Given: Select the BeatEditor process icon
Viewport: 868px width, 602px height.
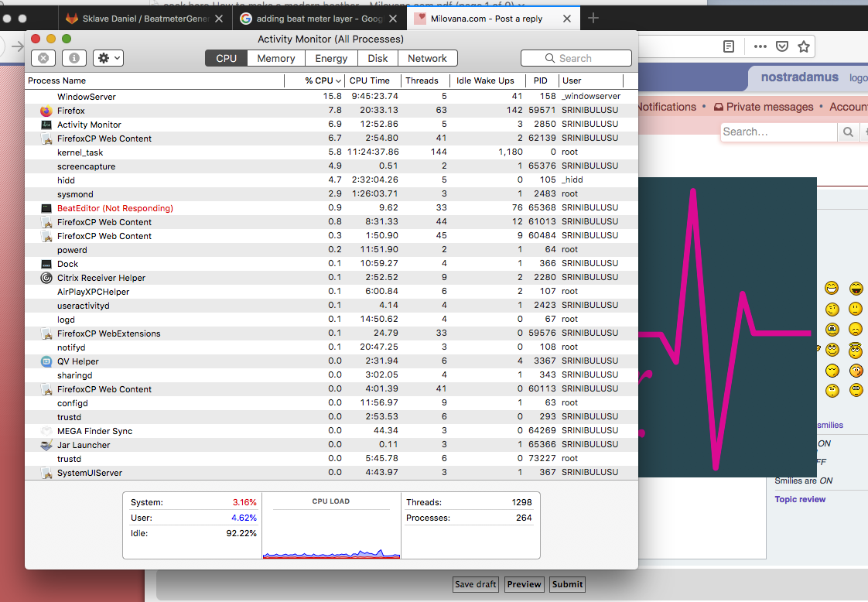Looking at the screenshot, I should [46, 208].
